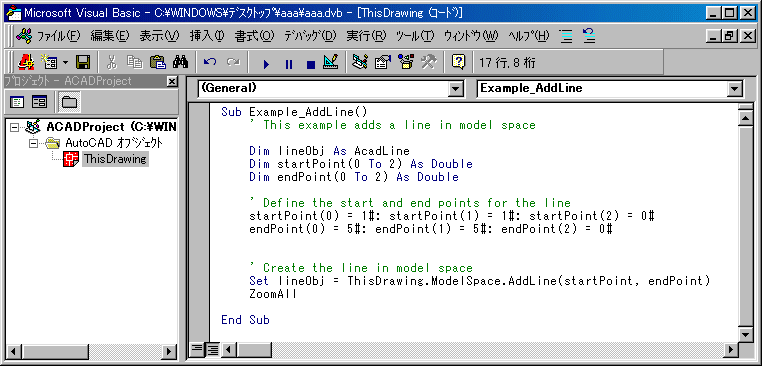Click the Redo arrow icon
This screenshot has height=366, width=762.
pos(234,62)
